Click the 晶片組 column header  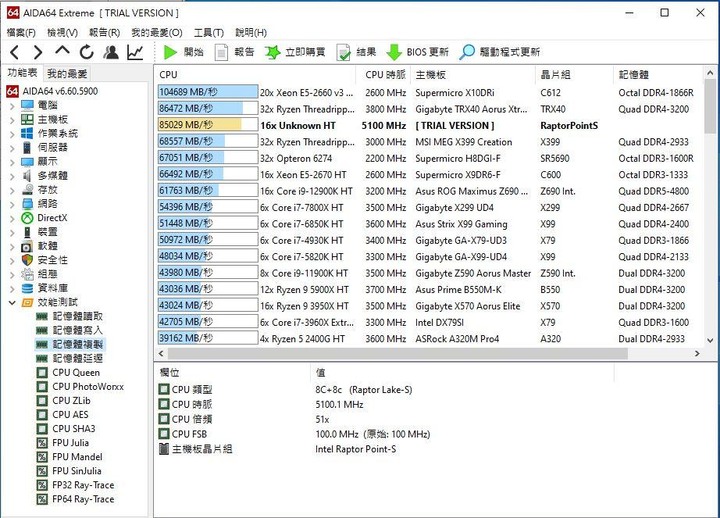(574, 74)
